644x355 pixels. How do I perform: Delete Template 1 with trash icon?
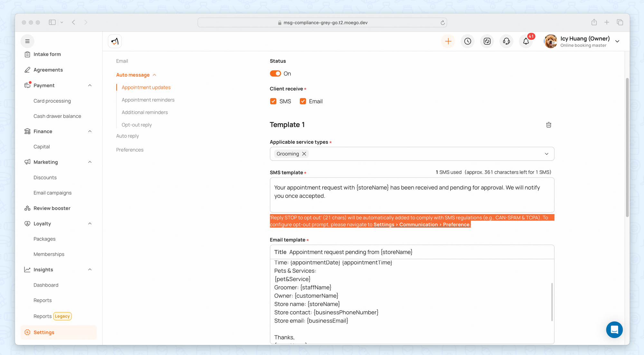549,125
